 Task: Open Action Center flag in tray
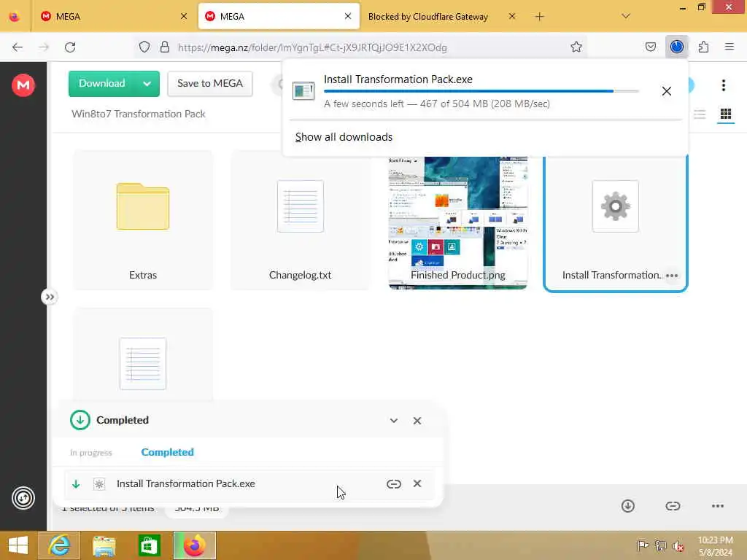(642, 545)
